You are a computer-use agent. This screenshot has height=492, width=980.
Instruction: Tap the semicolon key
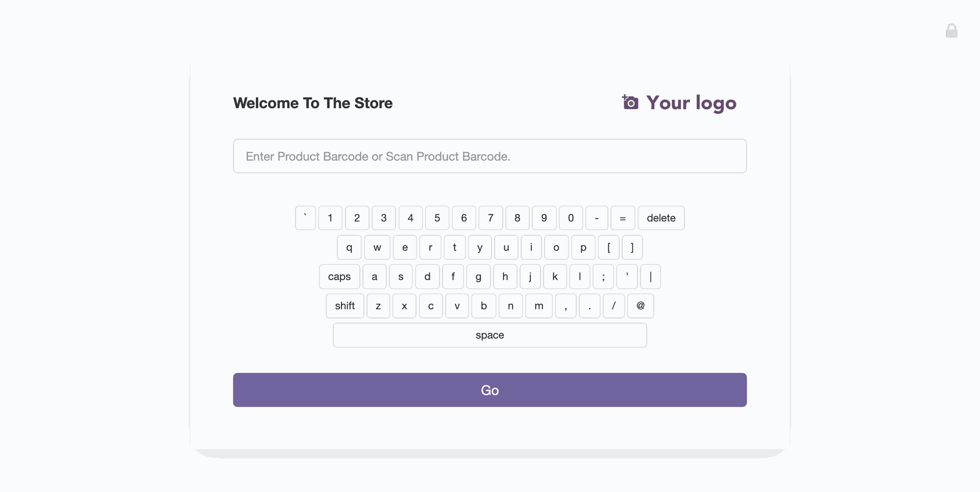tap(603, 277)
